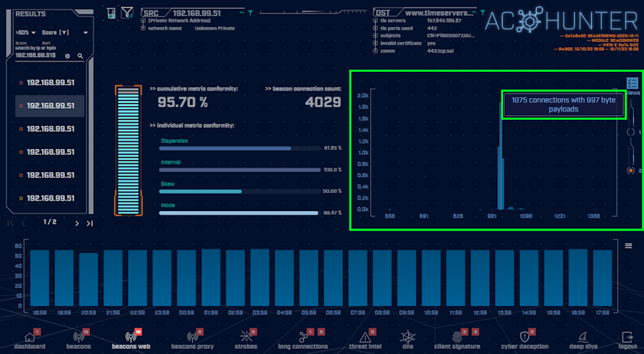Go to the dashboard module
644x354 pixels.
[x=29, y=341]
